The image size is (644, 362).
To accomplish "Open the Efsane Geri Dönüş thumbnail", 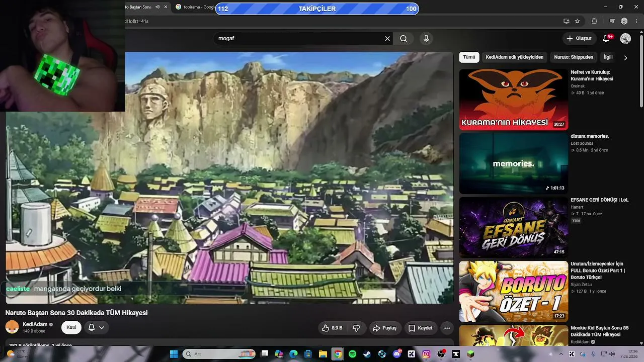I will tap(513, 227).
